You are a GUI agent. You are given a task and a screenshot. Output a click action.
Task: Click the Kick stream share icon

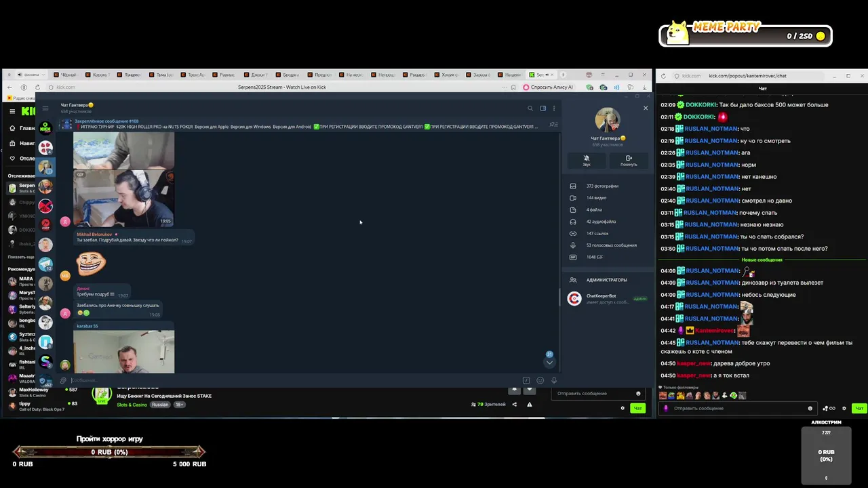point(514,405)
